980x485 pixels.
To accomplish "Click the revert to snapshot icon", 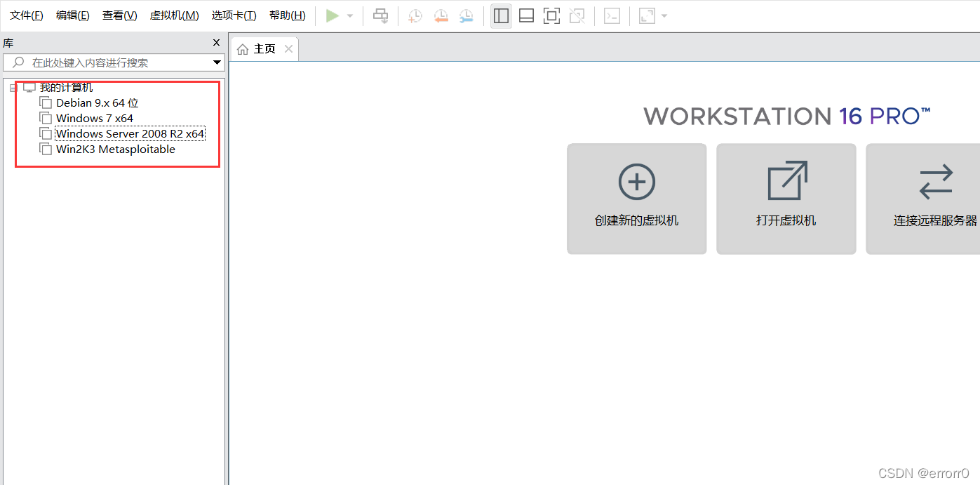I will coord(441,15).
